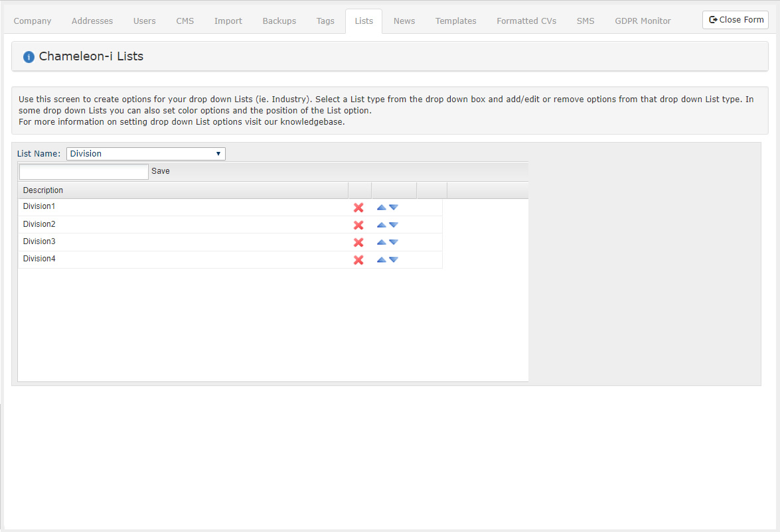Move Division2 up with the up arrow
This screenshot has height=532, width=780.
382,225
